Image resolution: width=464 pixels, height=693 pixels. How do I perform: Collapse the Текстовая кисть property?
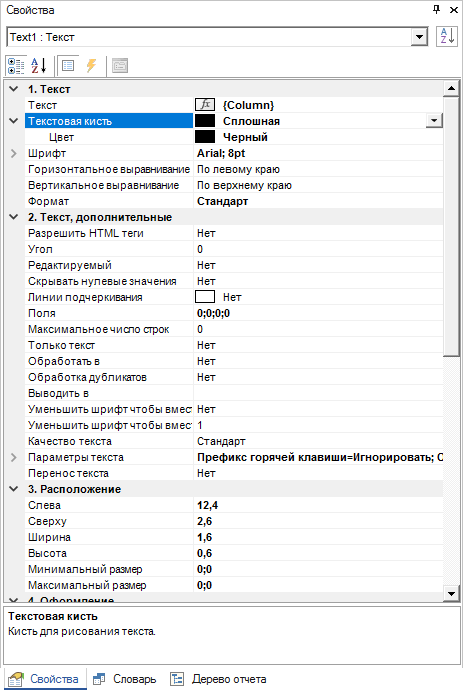pyautogui.click(x=14, y=121)
